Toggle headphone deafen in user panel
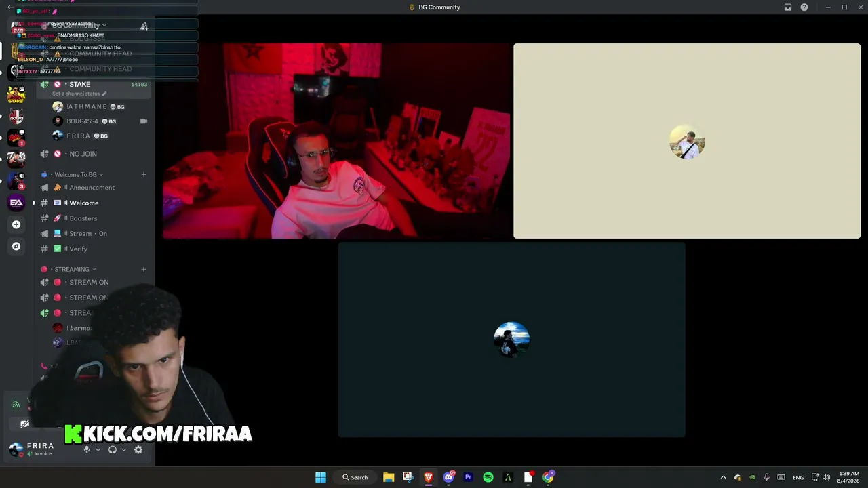This screenshot has height=488, width=868. pos(113,449)
